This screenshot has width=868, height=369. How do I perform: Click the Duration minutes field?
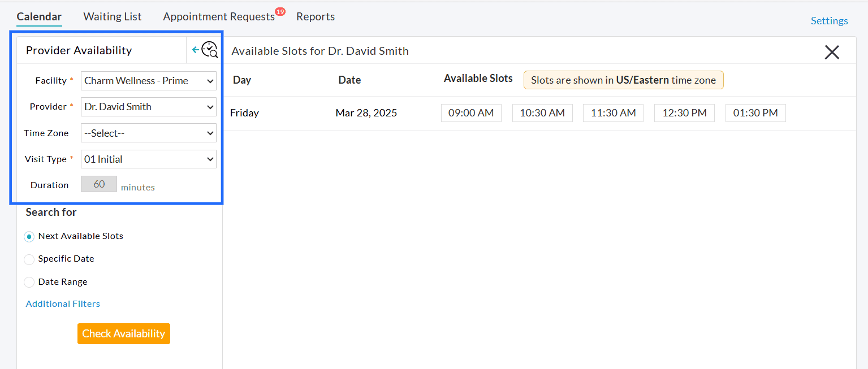(x=98, y=184)
